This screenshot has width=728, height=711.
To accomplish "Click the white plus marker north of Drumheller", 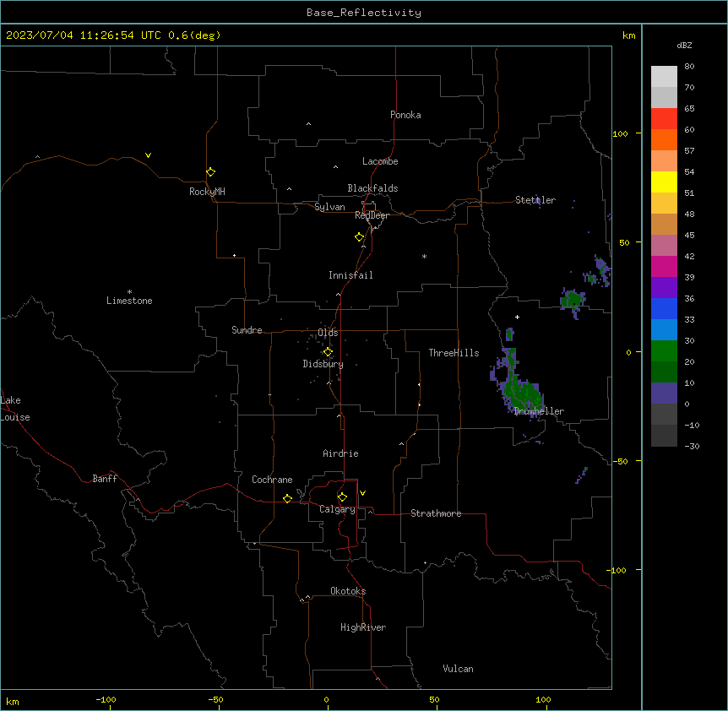I will tap(517, 317).
